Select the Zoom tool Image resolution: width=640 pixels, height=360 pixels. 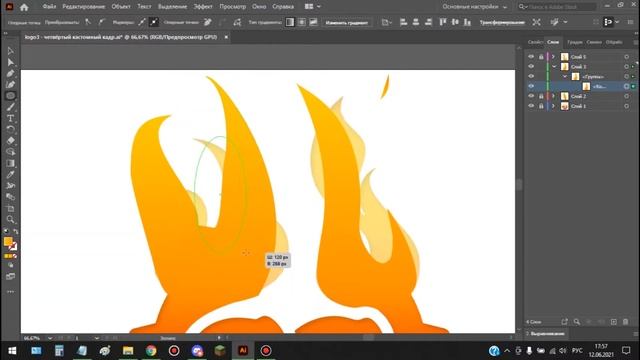tap(11, 219)
